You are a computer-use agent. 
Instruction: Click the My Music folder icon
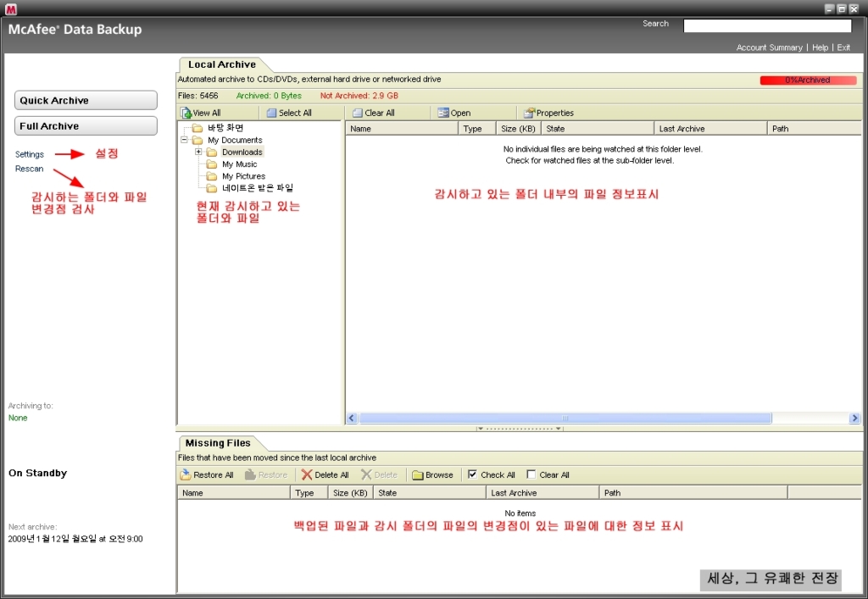click(x=211, y=164)
